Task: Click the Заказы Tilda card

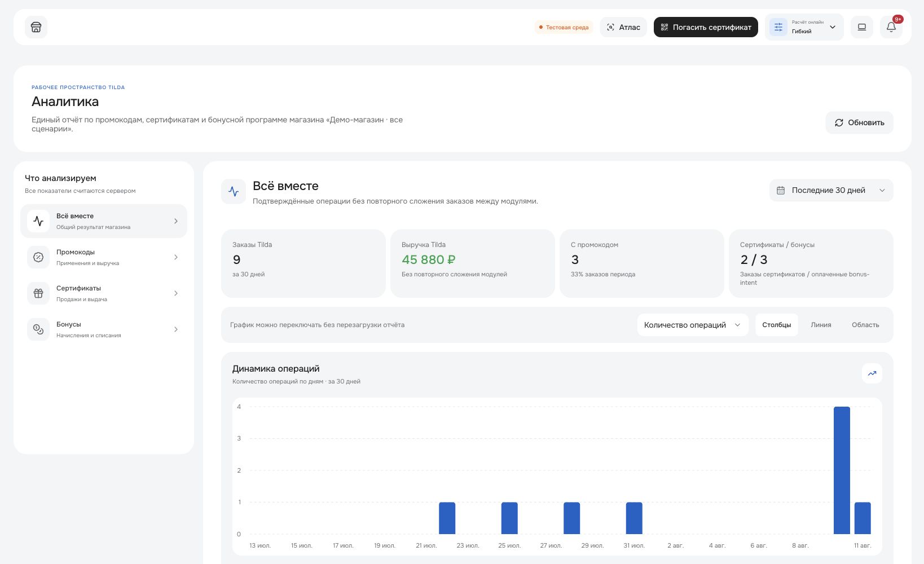Action: coord(303,263)
